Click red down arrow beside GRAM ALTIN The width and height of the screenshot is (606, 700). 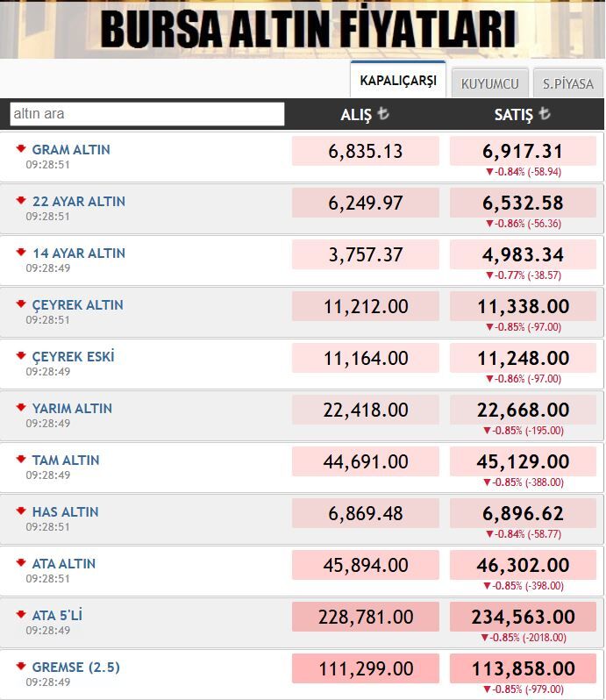tap(20, 148)
